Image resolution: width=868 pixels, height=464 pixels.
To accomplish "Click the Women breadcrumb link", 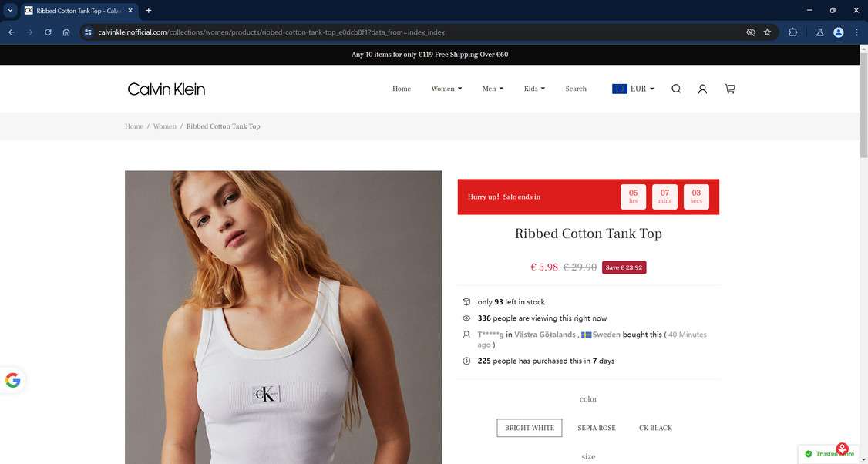I will 165,126.
